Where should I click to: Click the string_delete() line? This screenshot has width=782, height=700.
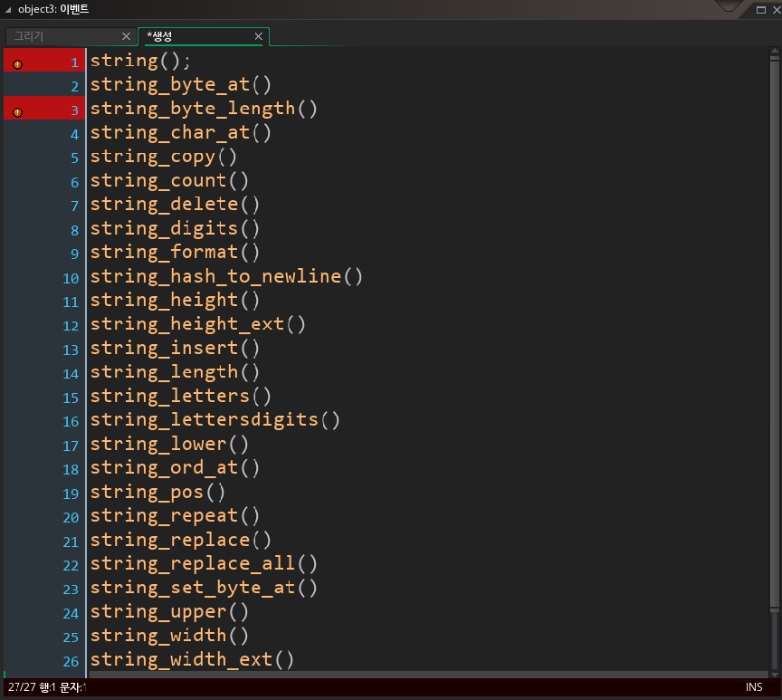[175, 204]
